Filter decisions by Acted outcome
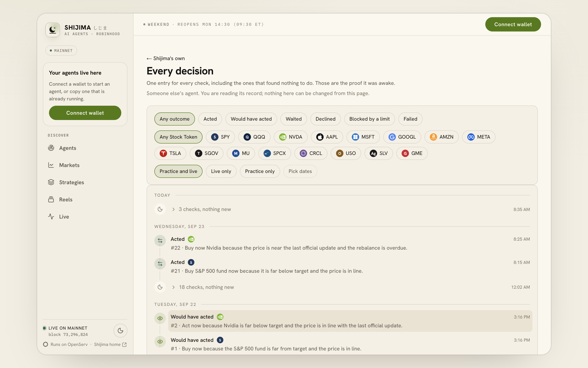Image resolution: width=588 pixels, height=368 pixels. (210, 119)
